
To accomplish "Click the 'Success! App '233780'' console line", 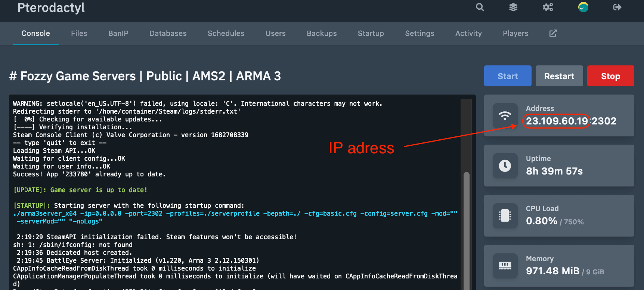I will coord(89,174).
